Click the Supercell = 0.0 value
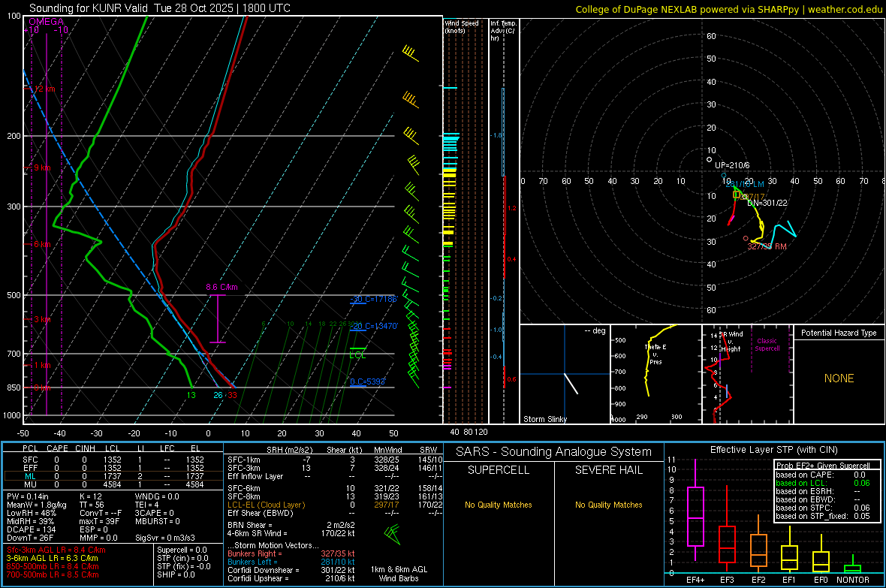The image size is (886, 588). tap(182, 550)
